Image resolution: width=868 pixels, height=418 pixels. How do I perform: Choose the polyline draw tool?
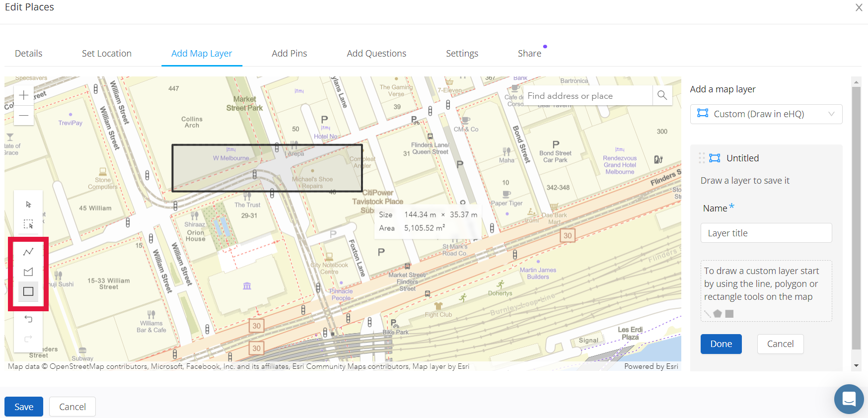tap(28, 252)
